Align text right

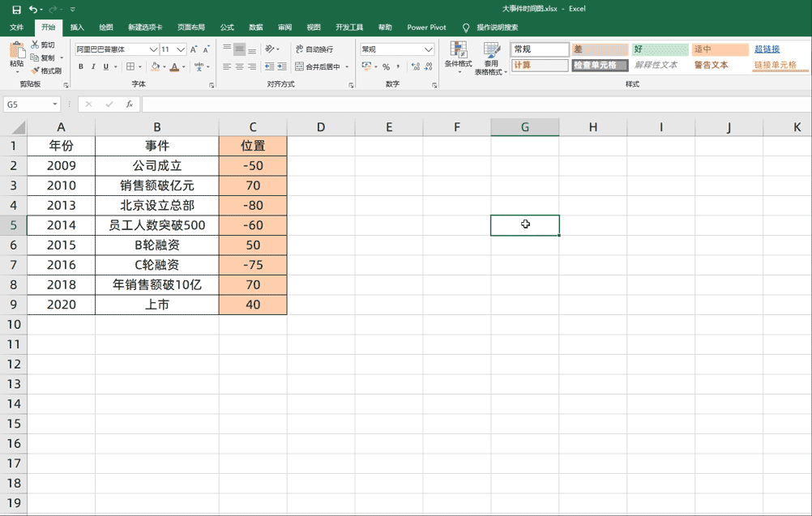252,66
